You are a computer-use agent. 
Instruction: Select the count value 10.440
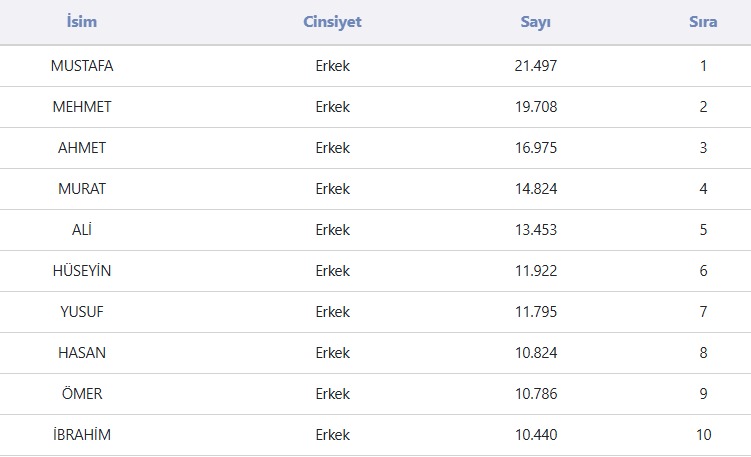pyautogui.click(x=536, y=435)
